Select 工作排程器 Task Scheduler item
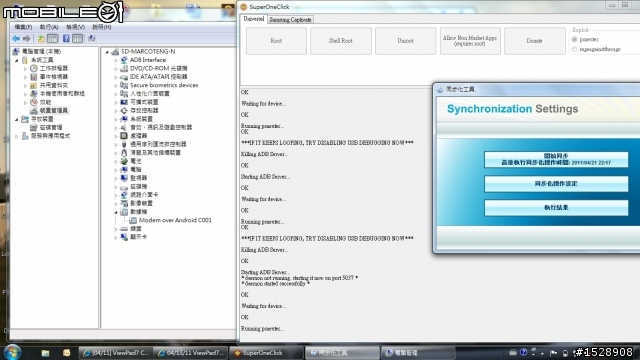This screenshot has width=640, height=360. [53, 68]
